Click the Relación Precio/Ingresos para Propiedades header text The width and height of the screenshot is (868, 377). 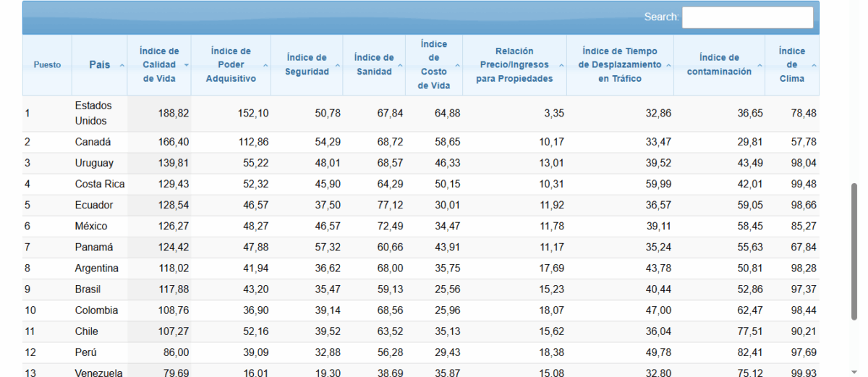514,65
